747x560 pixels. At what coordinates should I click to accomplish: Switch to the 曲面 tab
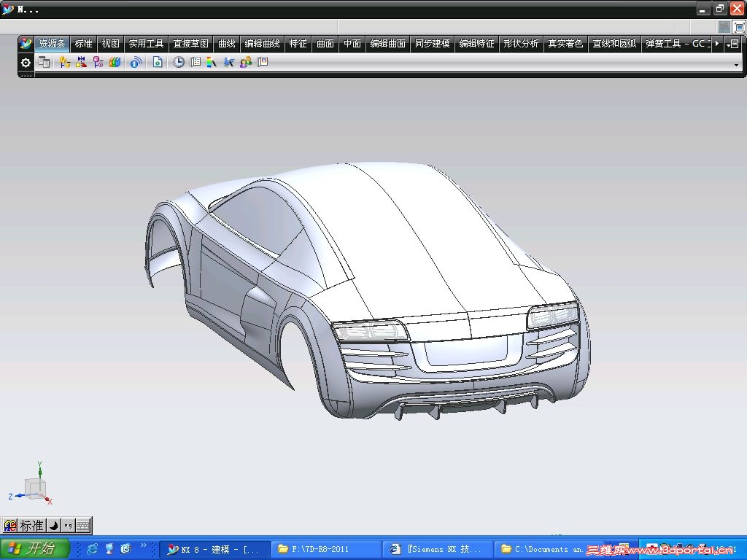(325, 44)
